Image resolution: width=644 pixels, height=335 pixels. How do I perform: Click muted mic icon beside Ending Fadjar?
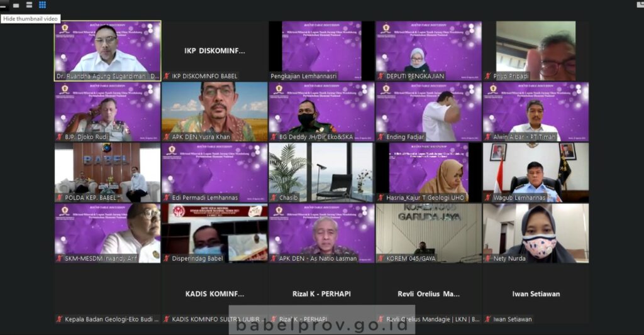coord(381,137)
